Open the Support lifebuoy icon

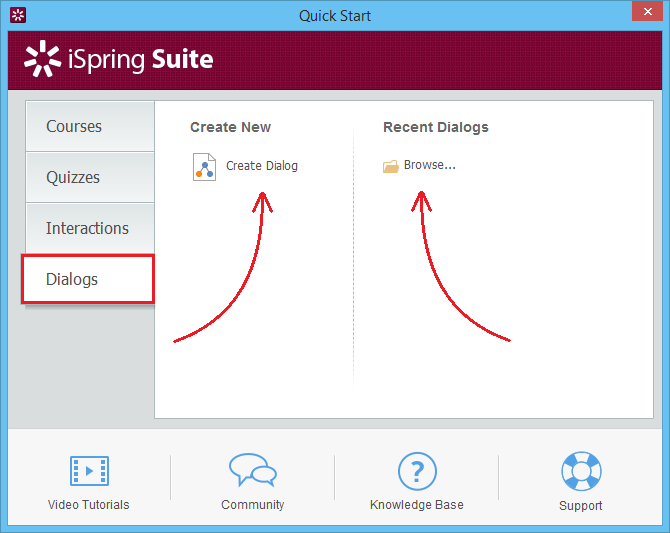(581, 471)
